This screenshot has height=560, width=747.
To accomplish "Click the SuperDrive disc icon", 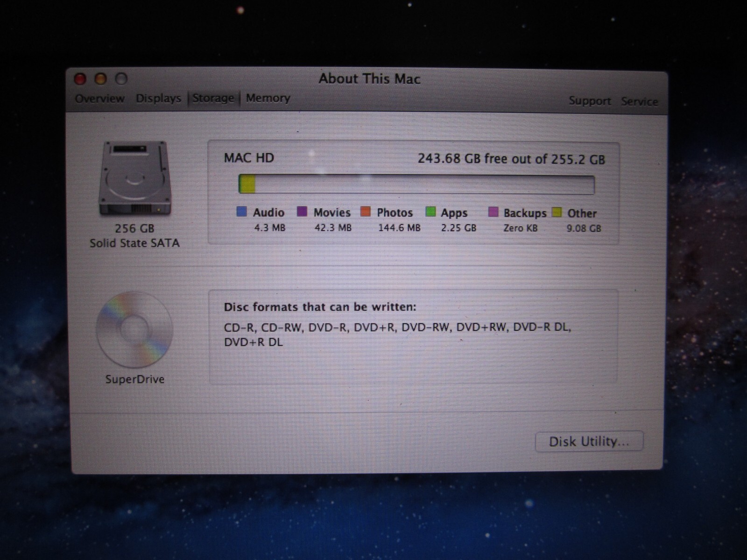I will [x=134, y=329].
